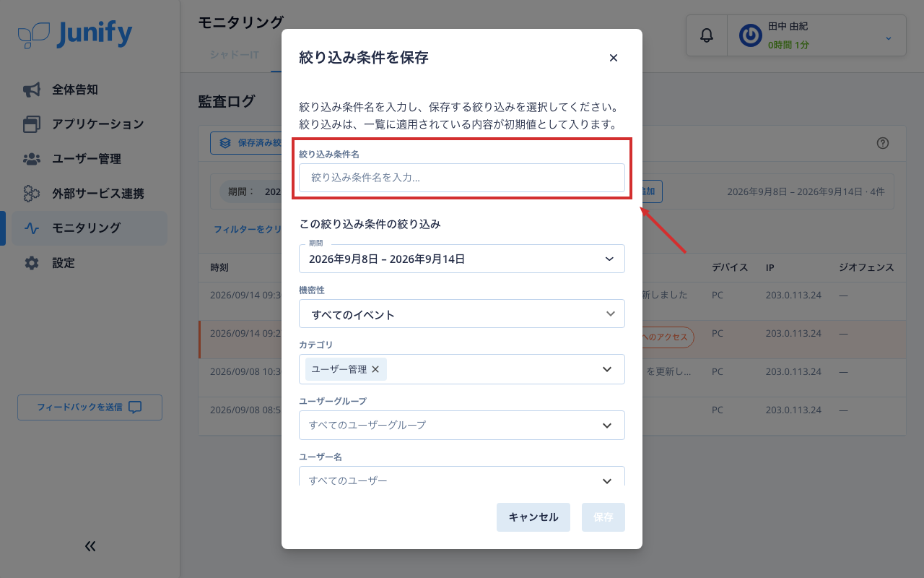Click the モニタリング pulse icon

(x=31, y=228)
